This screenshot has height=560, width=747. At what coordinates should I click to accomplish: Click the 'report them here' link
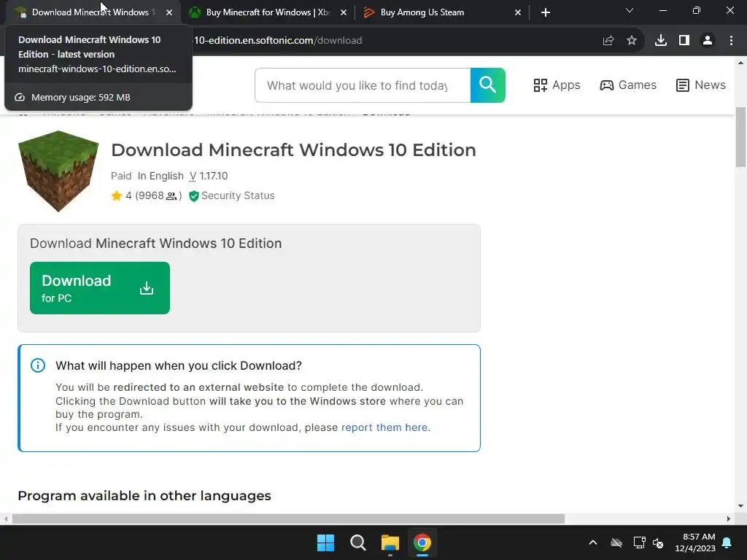coord(384,427)
